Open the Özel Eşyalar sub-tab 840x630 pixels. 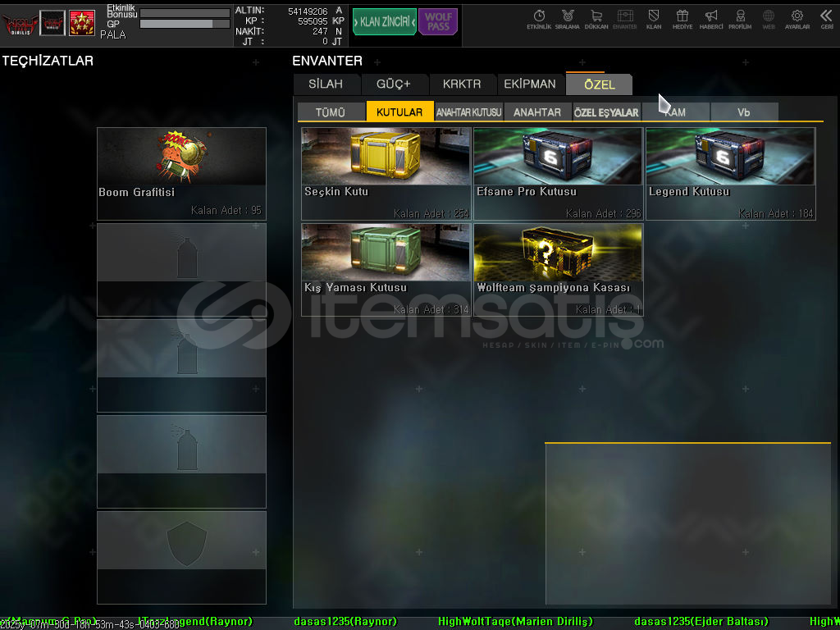[x=606, y=112]
